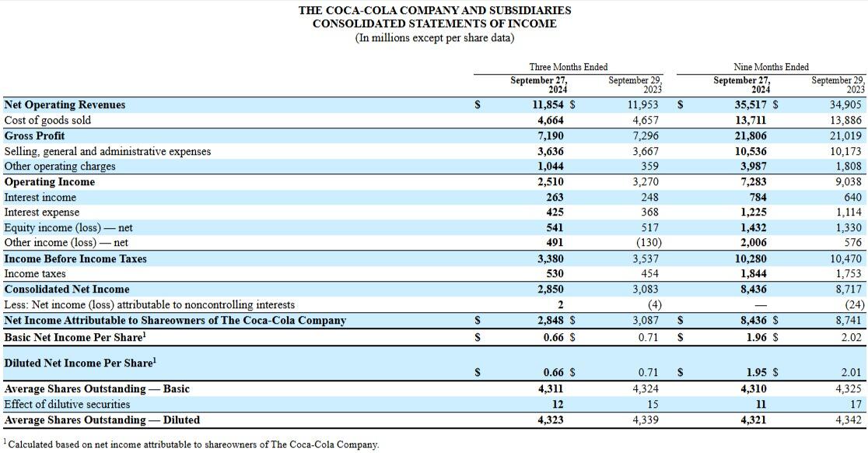Select Net Operating Revenues value 11,953
The width and height of the screenshot is (868, 453).
click(x=643, y=104)
